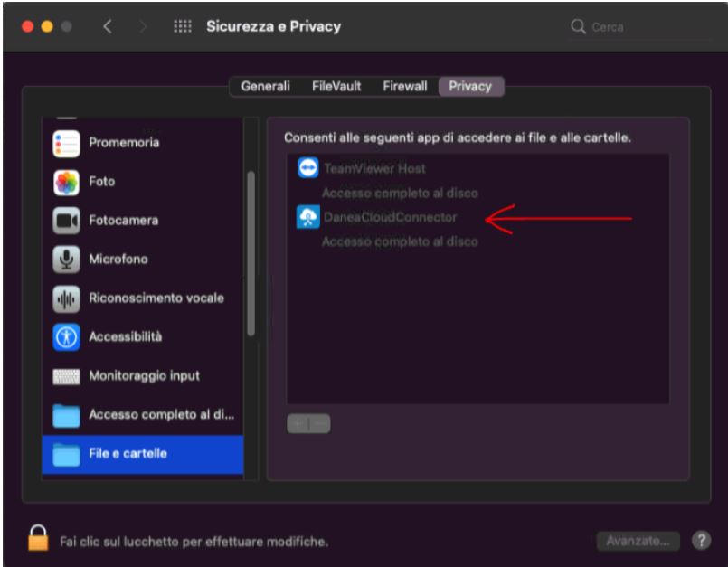Viewport: 728px width, 567px height.
Task: Open the show-all preferences grid
Action: [x=183, y=26]
